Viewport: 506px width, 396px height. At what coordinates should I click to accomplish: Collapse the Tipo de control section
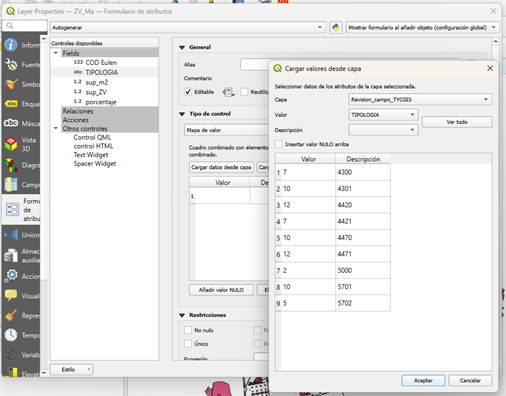pyautogui.click(x=182, y=114)
